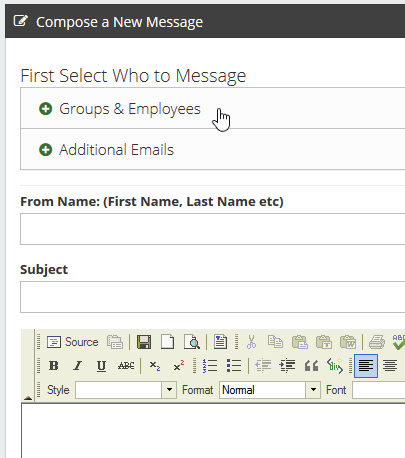Viewport: 405px width, 458px height.
Task: Insert a bulleted list
Action: [234, 366]
